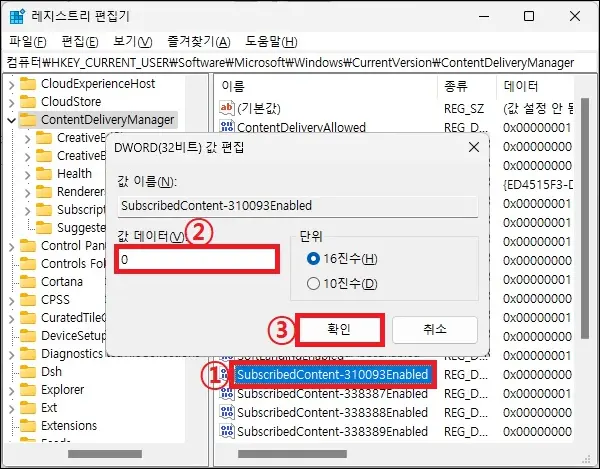This screenshot has height=469, width=600.
Task: Select the (기본값) default value name
Action: pos(259,108)
